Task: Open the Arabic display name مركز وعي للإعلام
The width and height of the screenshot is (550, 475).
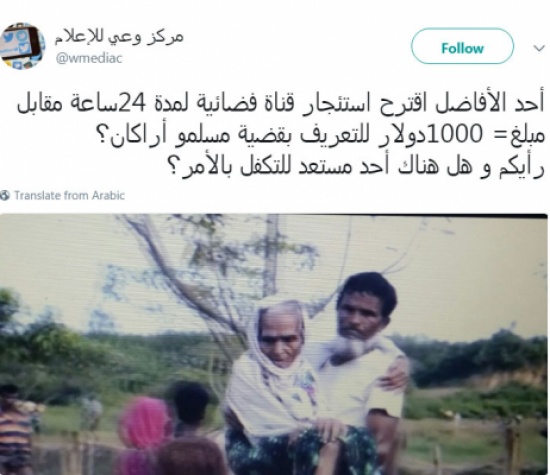Action: (119, 38)
